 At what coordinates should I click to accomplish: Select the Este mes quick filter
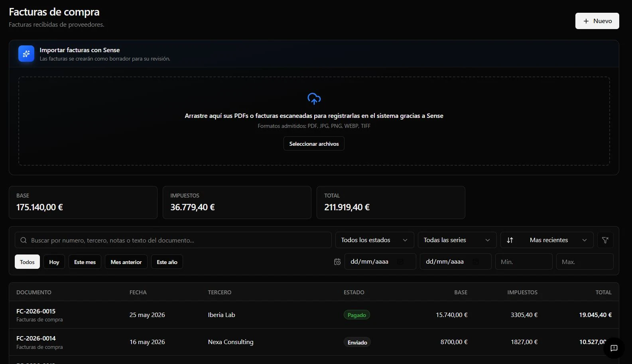(x=85, y=262)
